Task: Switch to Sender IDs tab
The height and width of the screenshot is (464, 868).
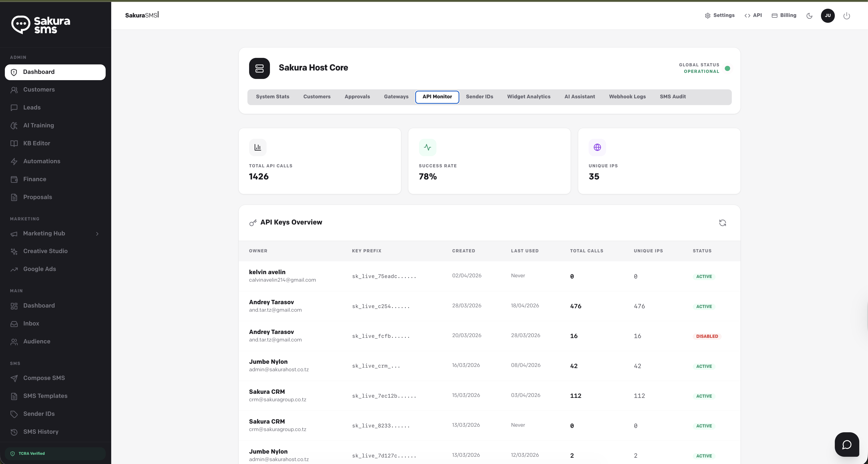Action: [x=480, y=97]
